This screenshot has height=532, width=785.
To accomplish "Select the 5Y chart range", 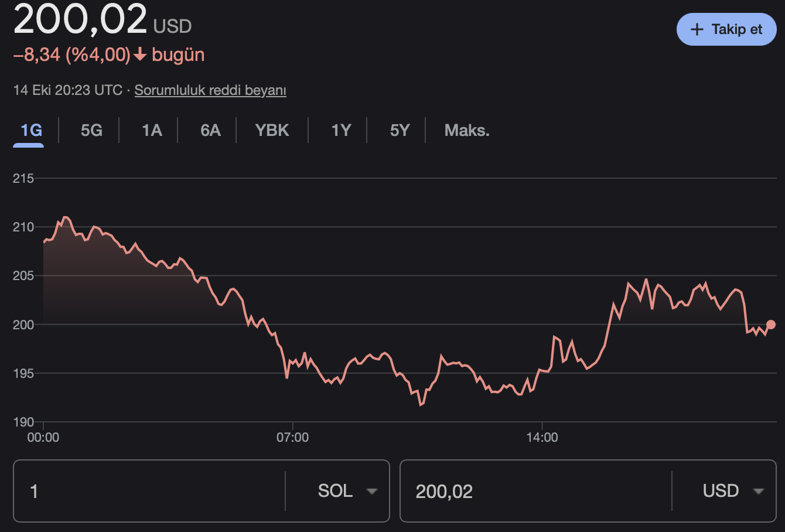I will click(x=400, y=130).
